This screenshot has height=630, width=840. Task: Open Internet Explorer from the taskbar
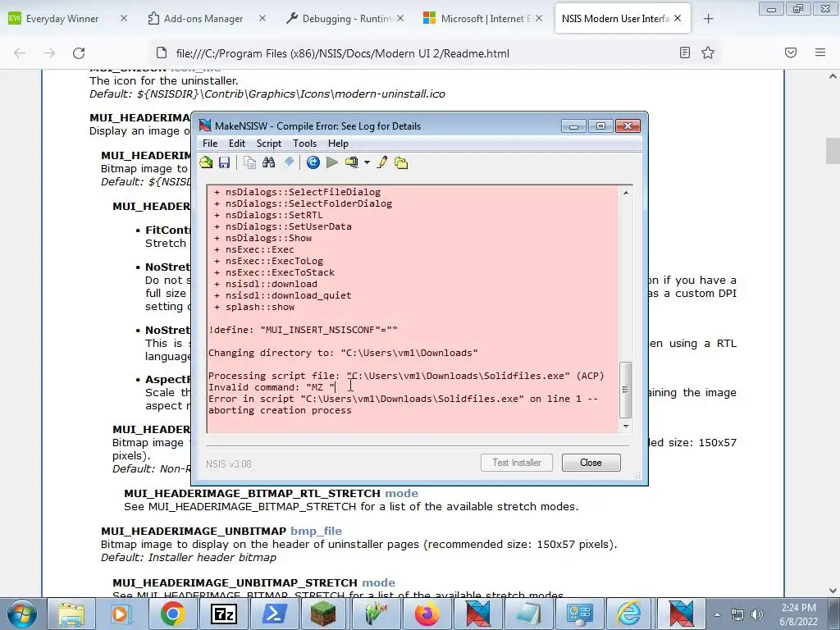point(630,614)
